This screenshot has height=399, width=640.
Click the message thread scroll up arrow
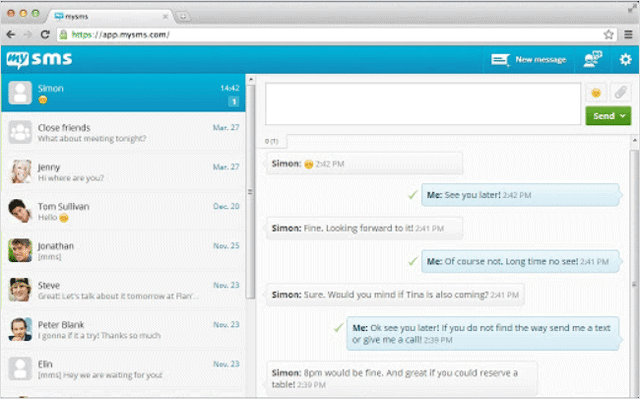point(634,140)
